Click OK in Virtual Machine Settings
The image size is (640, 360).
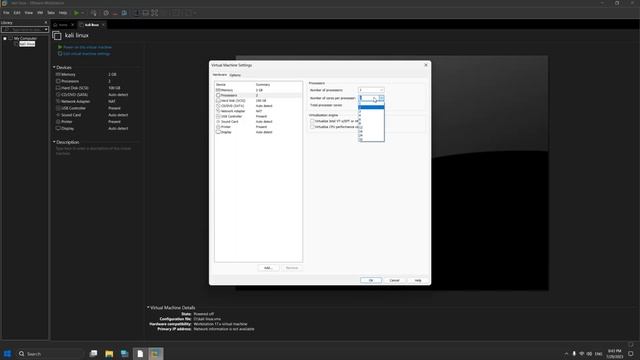point(371,280)
